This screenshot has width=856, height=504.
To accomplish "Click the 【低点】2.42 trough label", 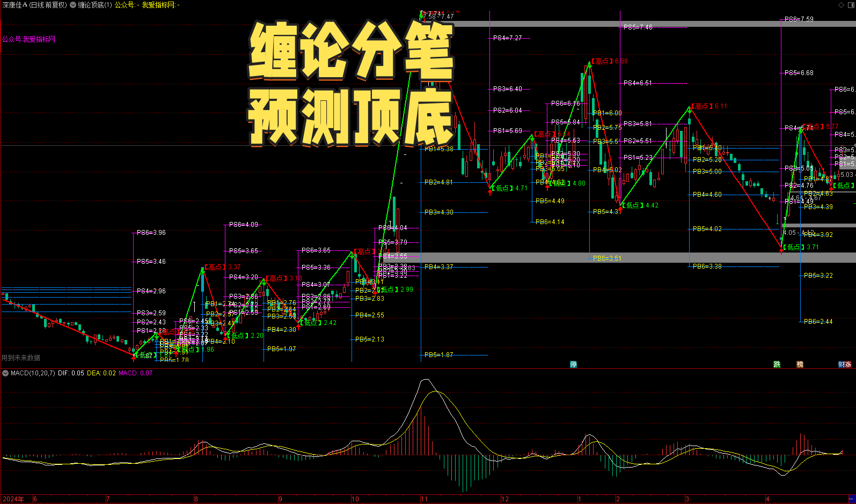I will click(318, 323).
